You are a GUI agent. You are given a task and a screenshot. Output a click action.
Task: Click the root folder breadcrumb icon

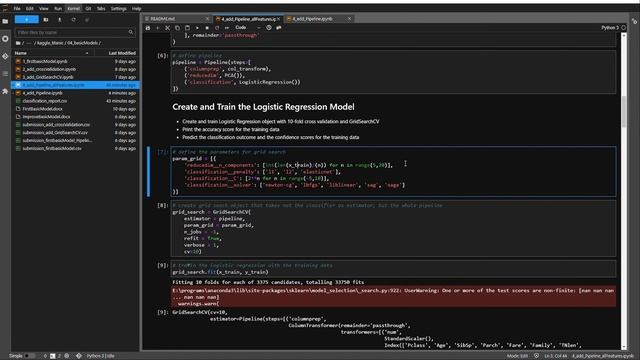pos(18,43)
